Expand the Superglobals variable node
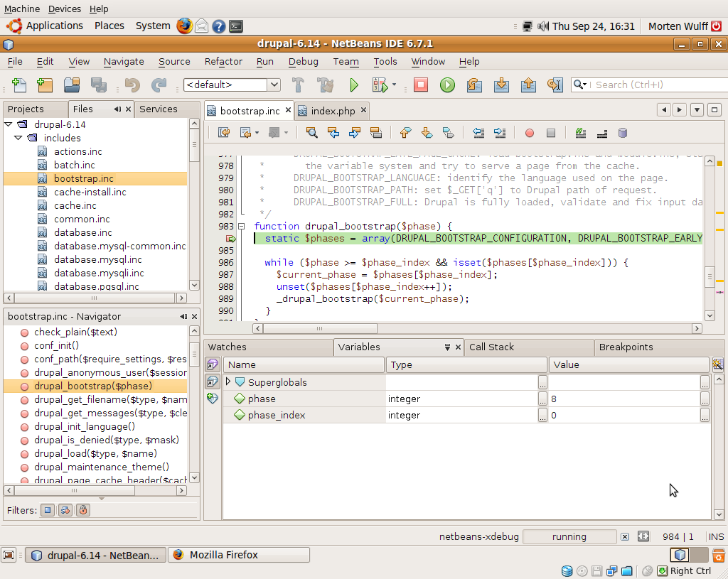 pyautogui.click(x=228, y=382)
